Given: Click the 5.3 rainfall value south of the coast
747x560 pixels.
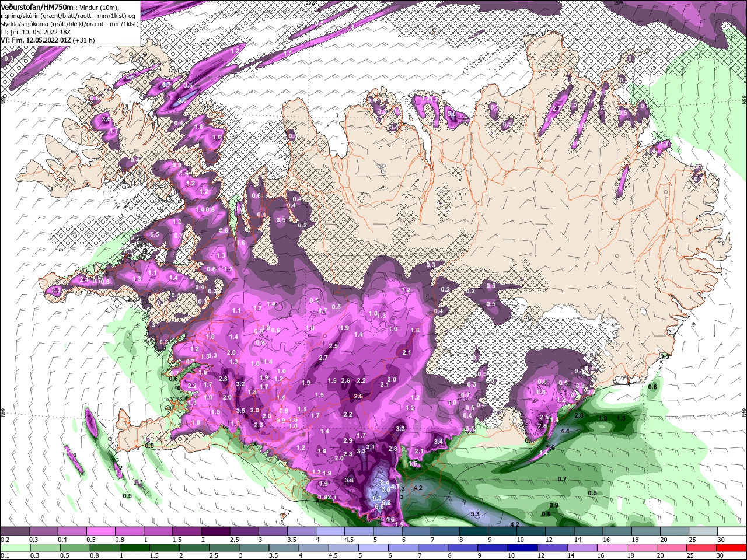Looking at the screenshot, I should [474, 514].
